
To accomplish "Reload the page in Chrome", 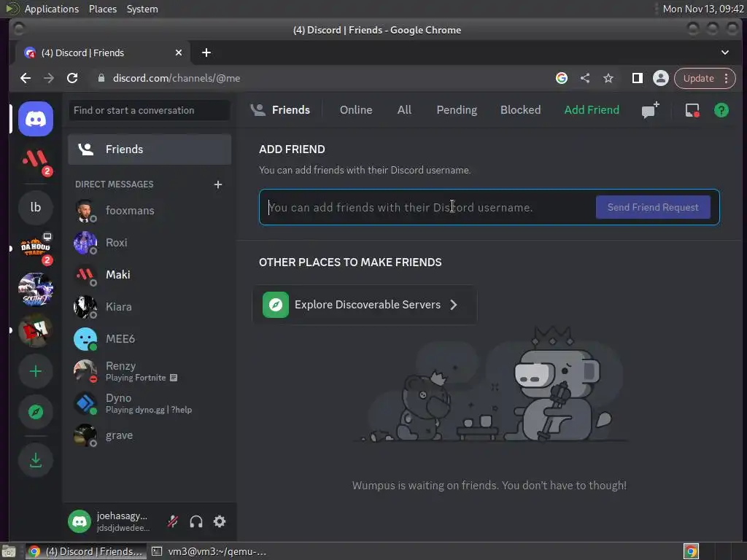I will [x=72, y=78].
